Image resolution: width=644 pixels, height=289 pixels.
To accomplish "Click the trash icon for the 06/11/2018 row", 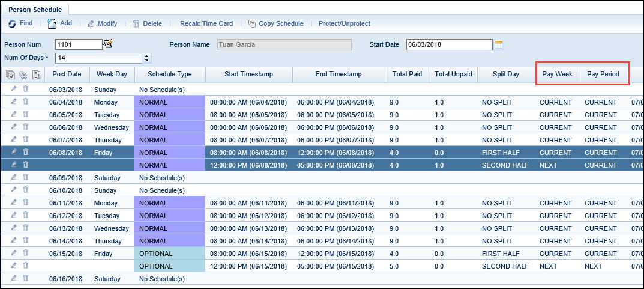I will (x=26, y=203).
